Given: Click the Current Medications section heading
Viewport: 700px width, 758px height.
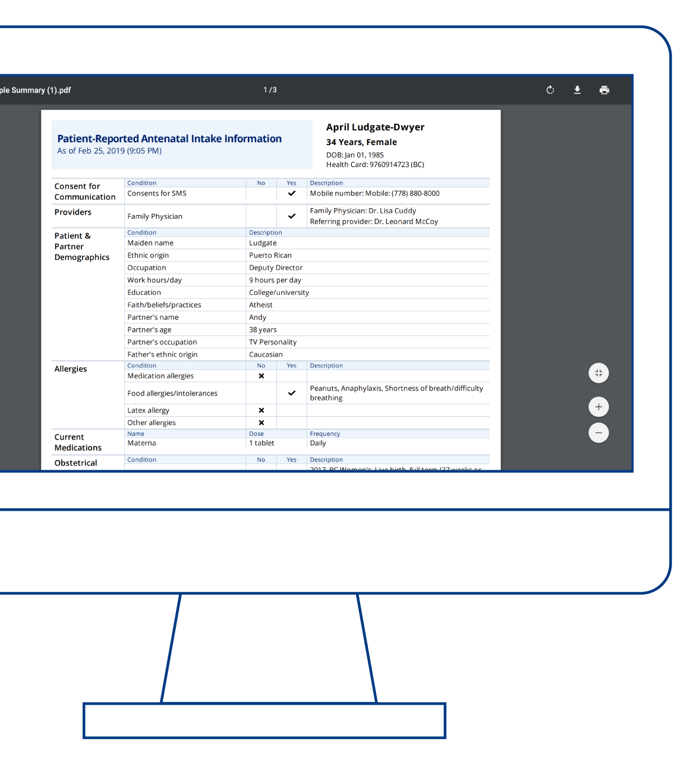Looking at the screenshot, I should coord(78,442).
